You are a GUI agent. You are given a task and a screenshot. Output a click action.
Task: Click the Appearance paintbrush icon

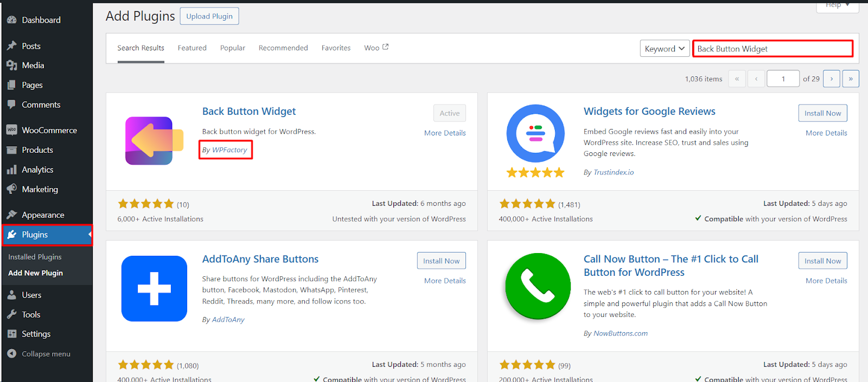pos(11,215)
